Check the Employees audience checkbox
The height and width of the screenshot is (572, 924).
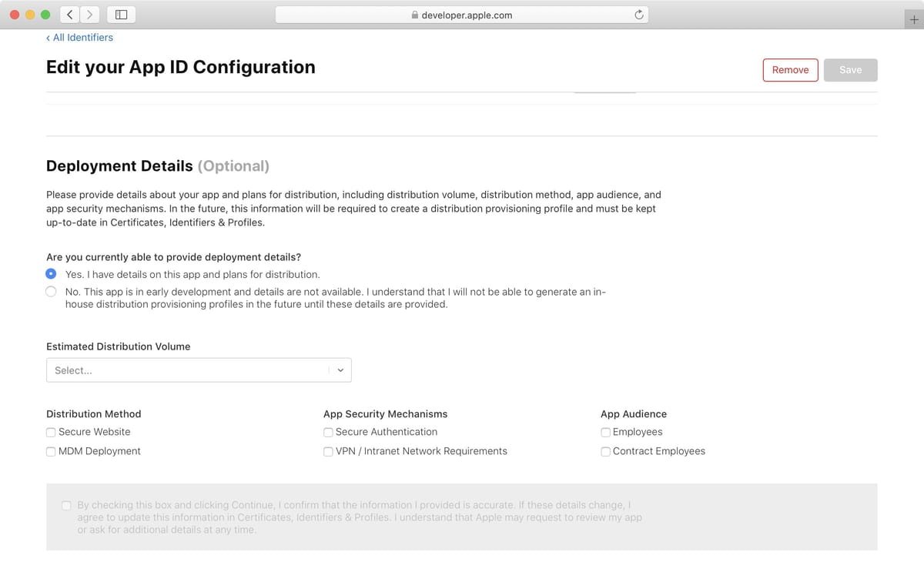(x=605, y=433)
